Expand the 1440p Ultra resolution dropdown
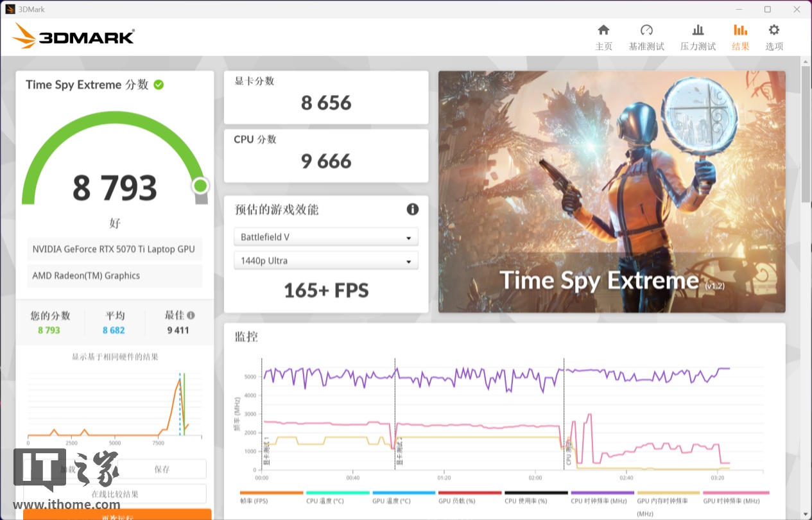Viewport: 812px width, 520px height. 326,261
